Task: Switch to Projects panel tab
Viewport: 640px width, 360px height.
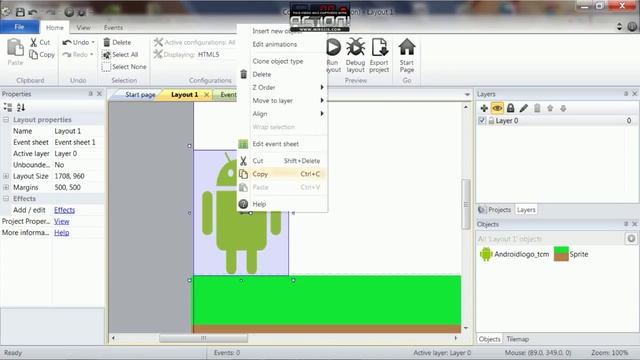Action: click(x=495, y=210)
